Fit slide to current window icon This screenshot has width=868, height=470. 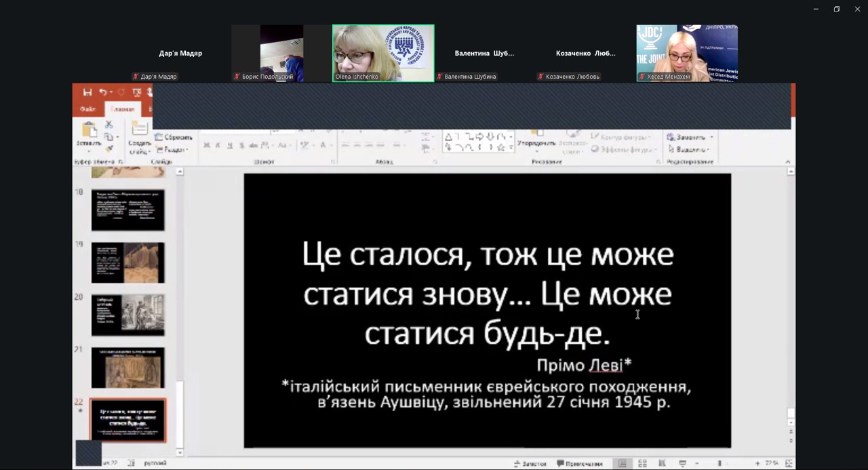788,464
